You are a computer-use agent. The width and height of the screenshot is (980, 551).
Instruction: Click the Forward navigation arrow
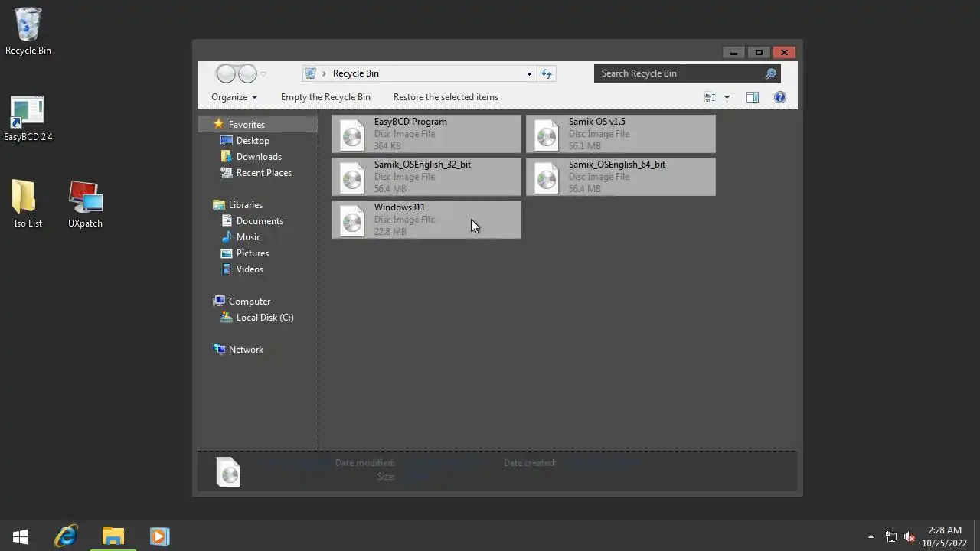pos(247,73)
